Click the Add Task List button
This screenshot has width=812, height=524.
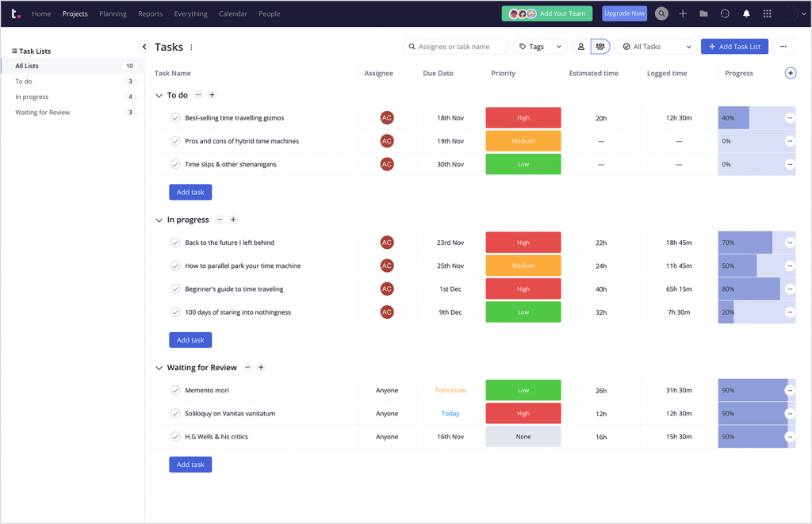coord(734,46)
